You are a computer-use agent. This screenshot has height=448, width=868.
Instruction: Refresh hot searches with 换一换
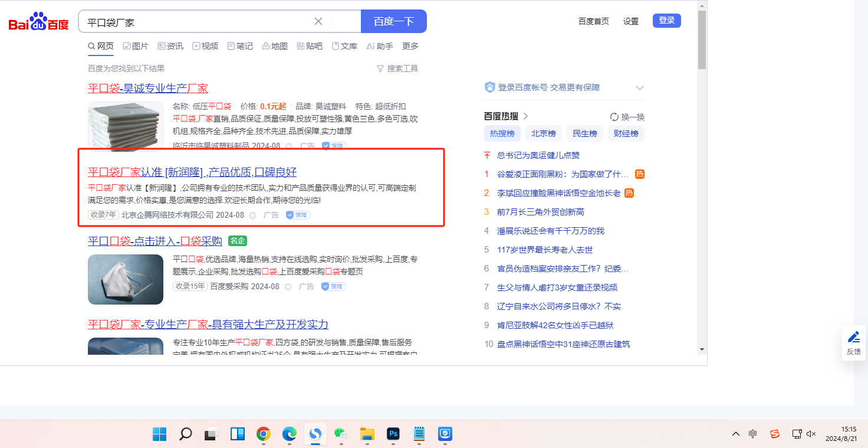pyautogui.click(x=627, y=117)
